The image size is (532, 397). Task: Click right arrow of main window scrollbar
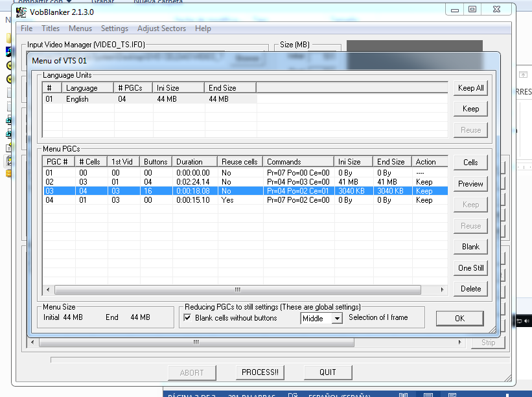tap(459, 343)
